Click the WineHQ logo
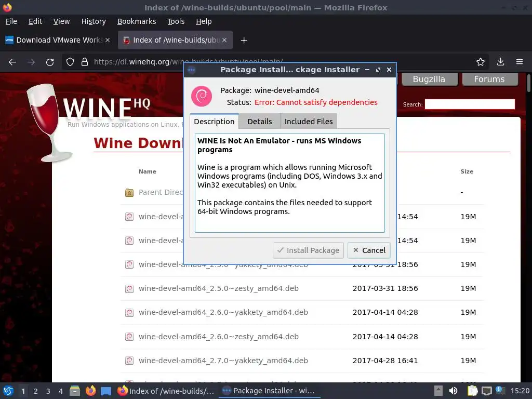The image size is (532, 399). click(x=89, y=122)
